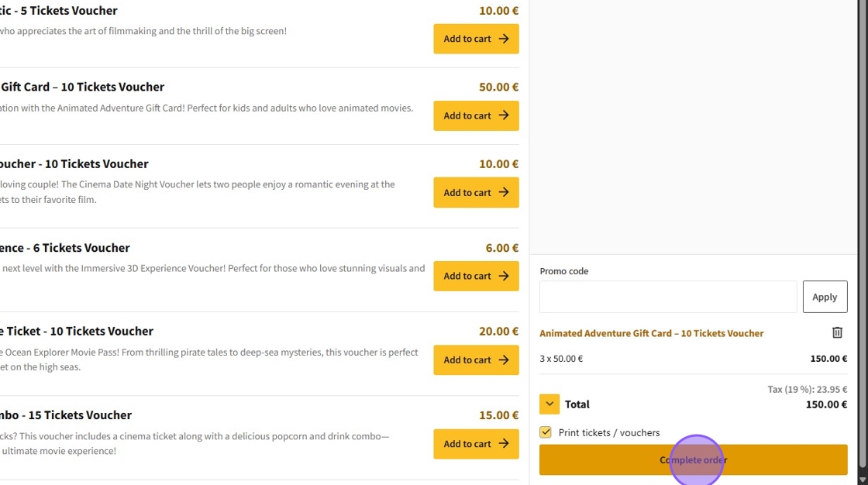Open Animated Adventure Gift Card cart item link
Image resolution: width=868 pixels, height=485 pixels.
tap(651, 333)
